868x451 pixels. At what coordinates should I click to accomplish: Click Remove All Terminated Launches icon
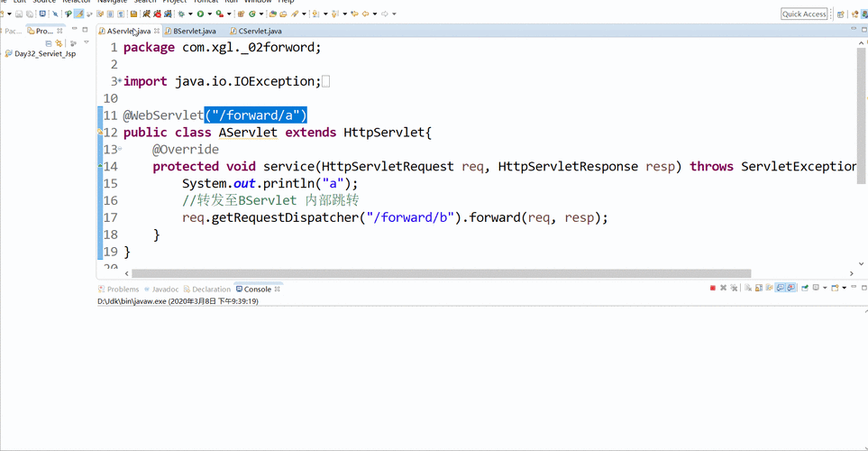click(x=734, y=288)
